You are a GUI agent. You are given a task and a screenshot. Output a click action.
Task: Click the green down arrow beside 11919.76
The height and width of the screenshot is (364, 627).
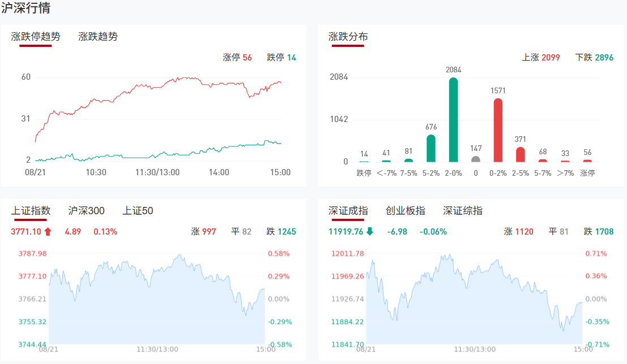point(370,232)
